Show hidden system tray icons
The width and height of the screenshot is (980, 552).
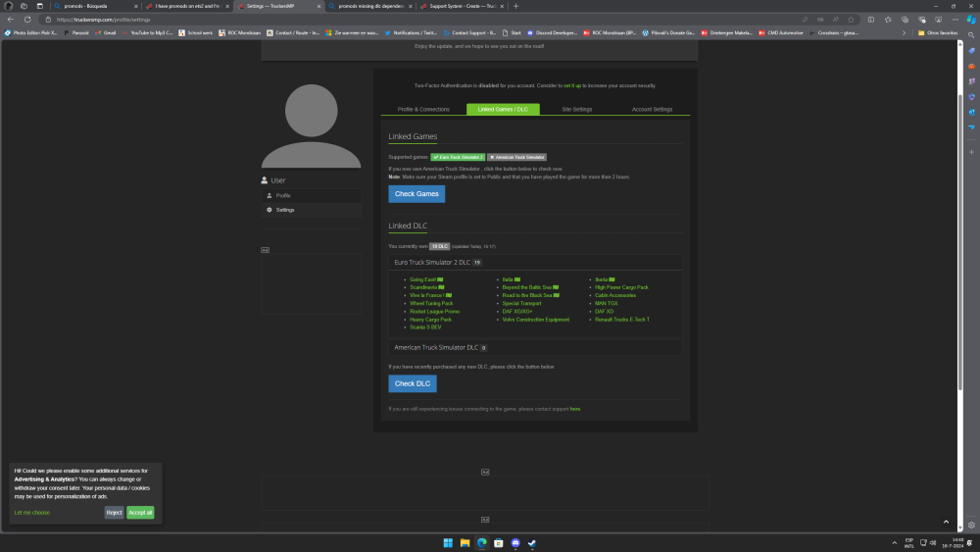point(893,542)
